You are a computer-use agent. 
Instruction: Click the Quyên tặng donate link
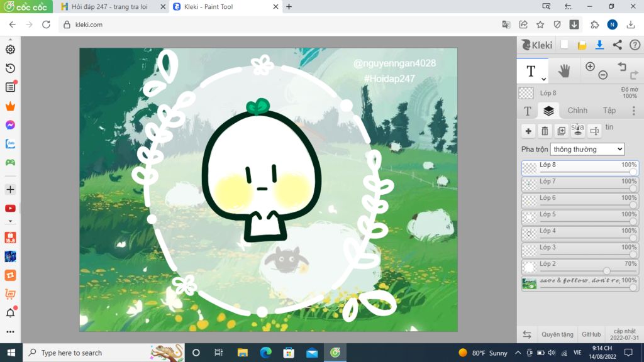(557, 334)
